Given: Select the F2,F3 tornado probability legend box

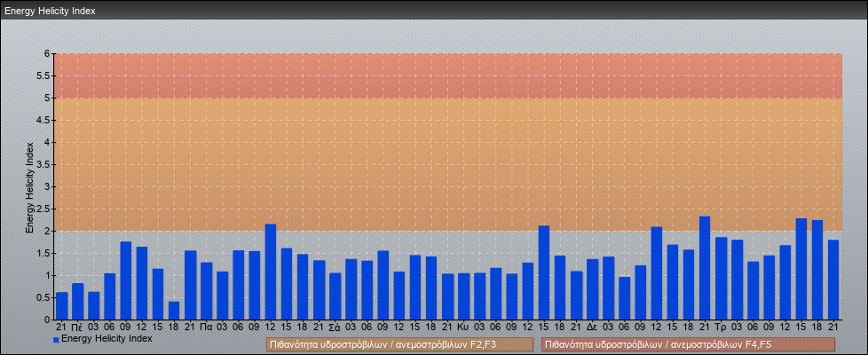Looking at the screenshot, I should tap(399, 344).
